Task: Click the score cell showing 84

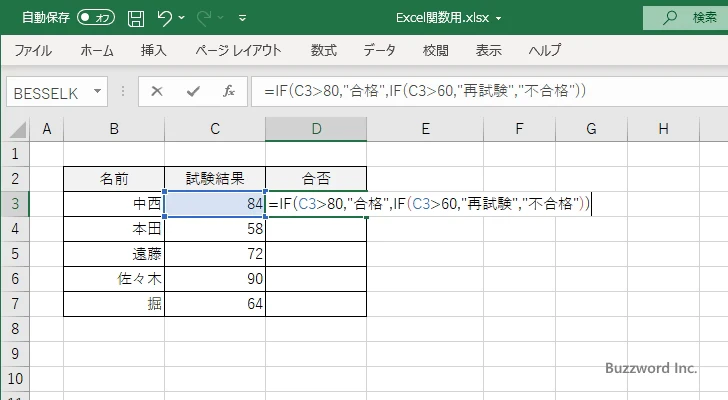Action: (215, 204)
